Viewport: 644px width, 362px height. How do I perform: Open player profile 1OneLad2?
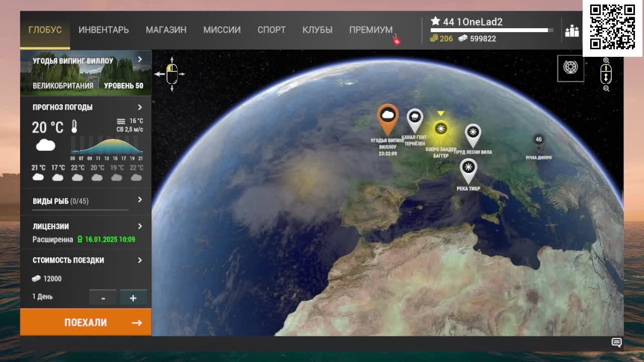[479, 22]
